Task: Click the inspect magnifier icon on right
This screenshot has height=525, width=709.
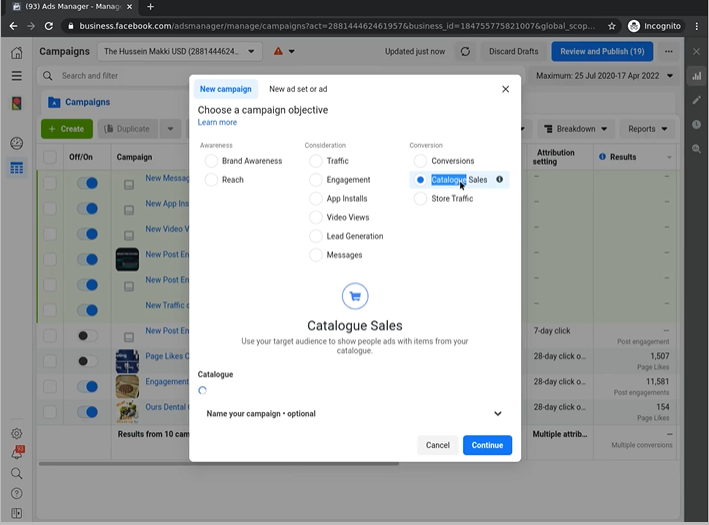Action: tap(697, 149)
